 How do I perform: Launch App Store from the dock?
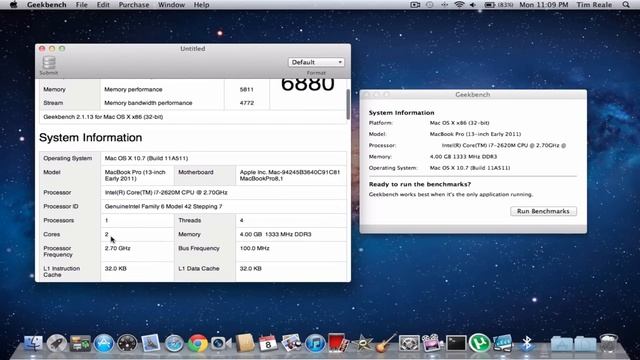pyautogui.click(x=104, y=343)
